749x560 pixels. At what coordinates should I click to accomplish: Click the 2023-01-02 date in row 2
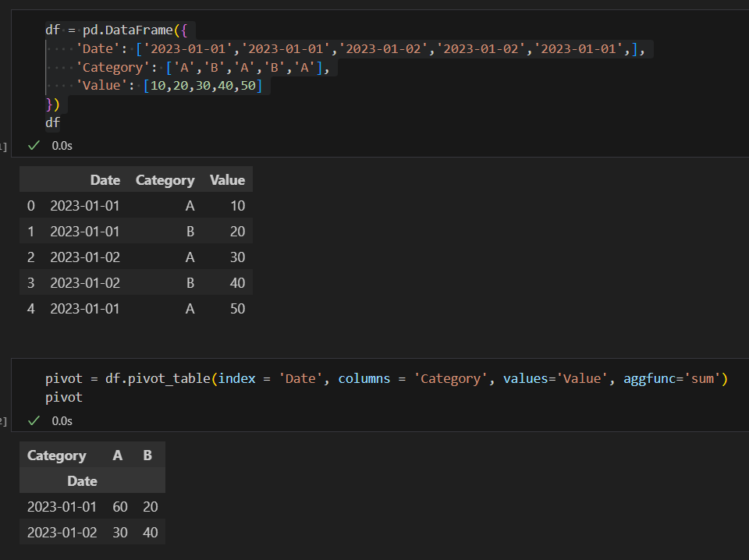85,257
